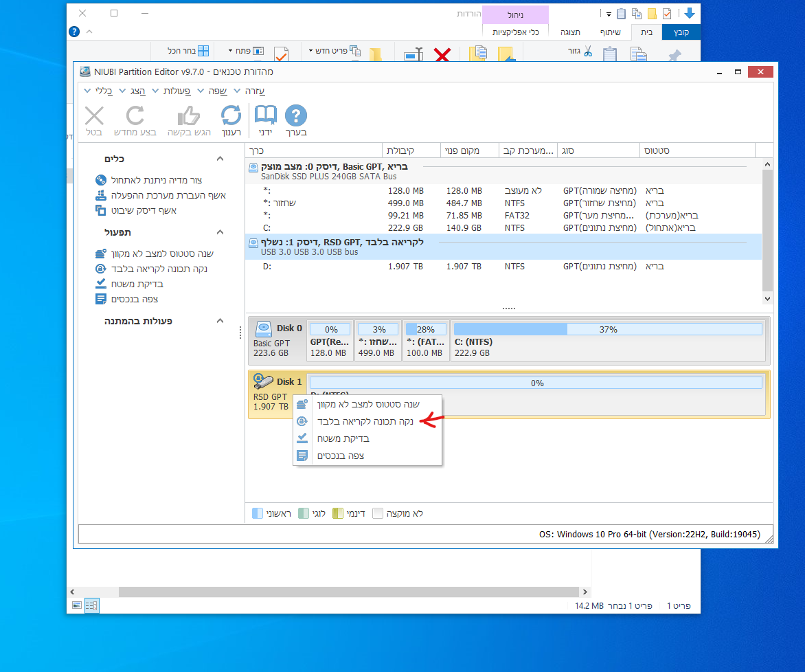The height and width of the screenshot is (672, 805).
Task: Choose context menu צפה בנכסים
Action: tap(367, 456)
